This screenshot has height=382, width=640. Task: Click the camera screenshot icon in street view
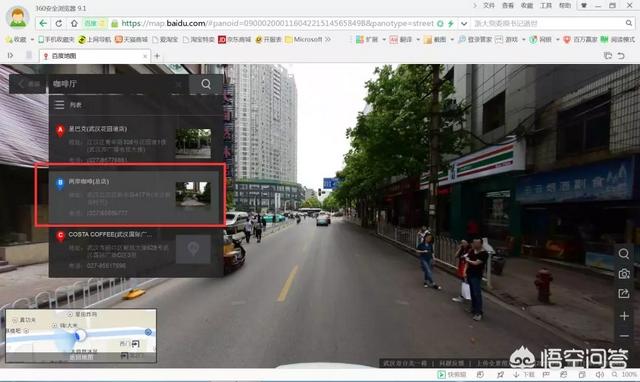[x=624, y=274]
